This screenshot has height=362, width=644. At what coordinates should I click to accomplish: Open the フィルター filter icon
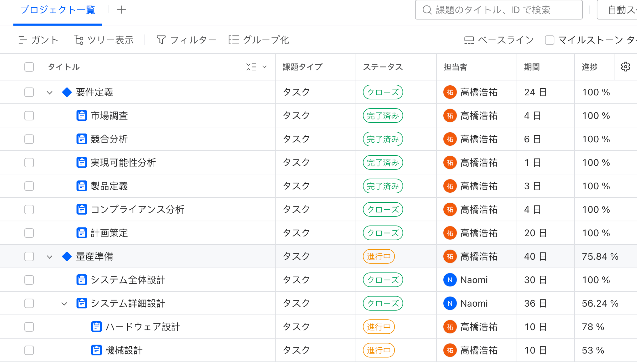pos(161,40)
